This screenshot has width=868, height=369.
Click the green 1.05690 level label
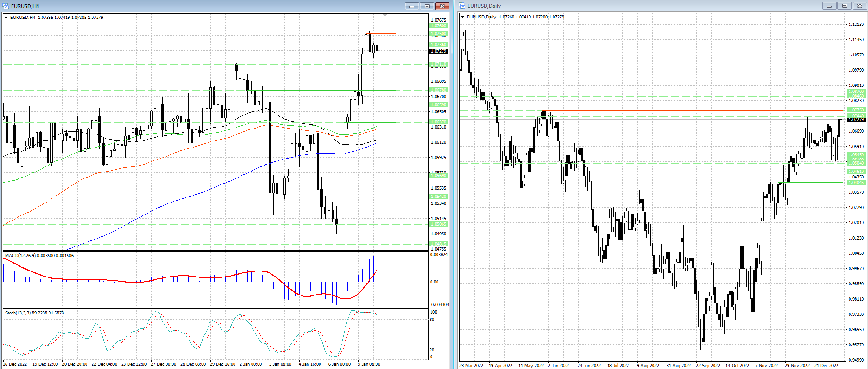point(439,176)
